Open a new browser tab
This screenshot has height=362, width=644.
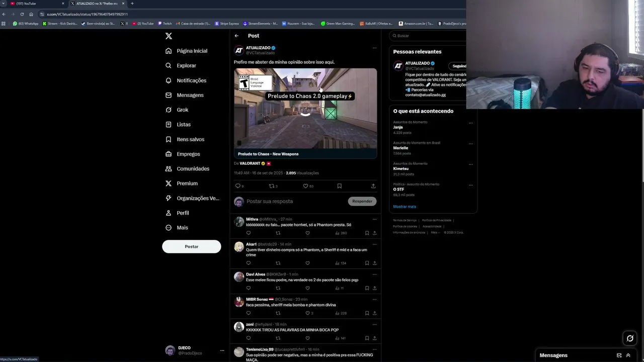point(132,4)
